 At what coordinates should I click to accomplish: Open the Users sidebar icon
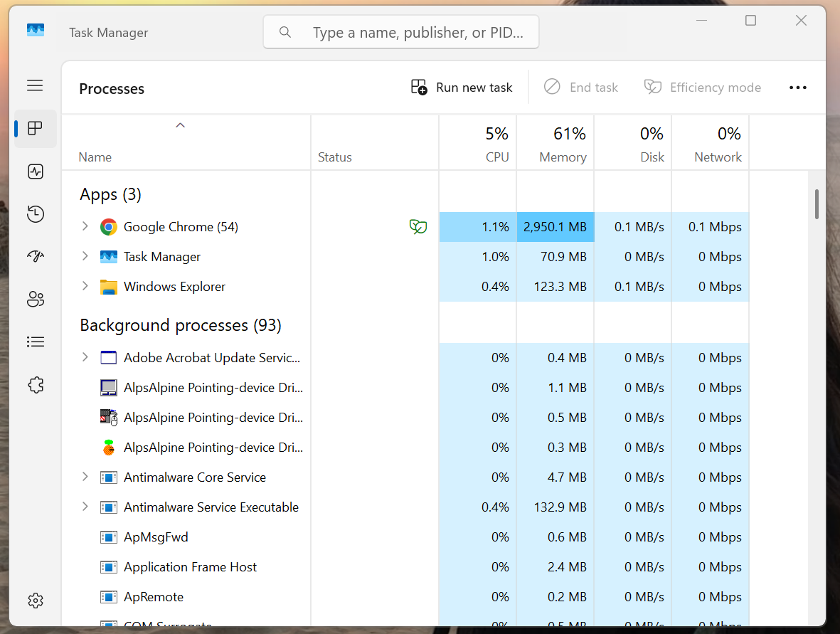tap(36, 299)
